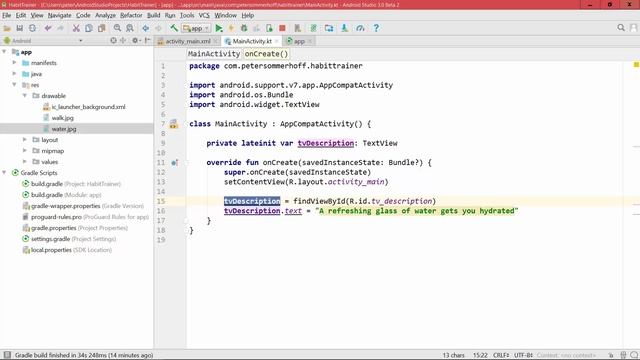Screen dimensions: 640x360
Task: Run the app with the green play icon
Action: [219, 28]
